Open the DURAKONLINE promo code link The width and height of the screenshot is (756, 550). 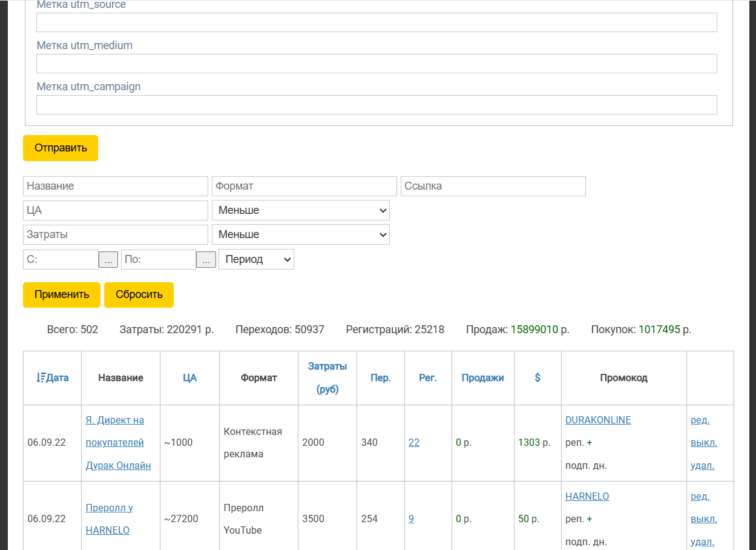click(598, 420)
